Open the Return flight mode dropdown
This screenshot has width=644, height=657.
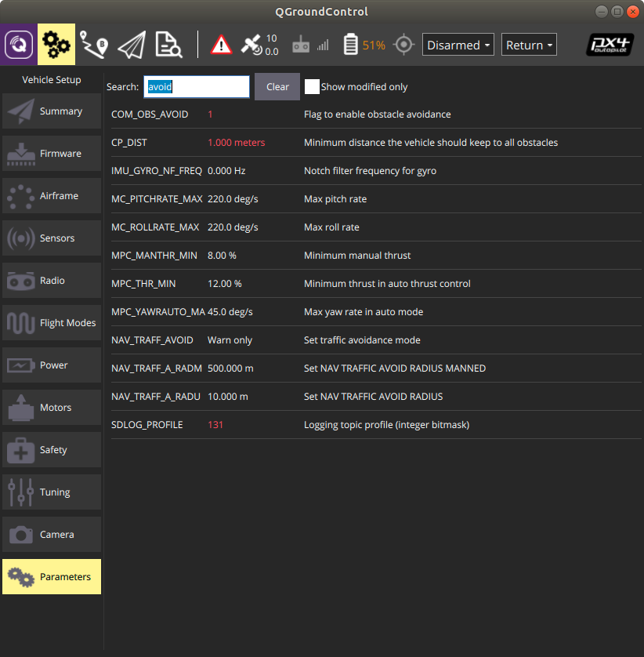click(529, 45)
